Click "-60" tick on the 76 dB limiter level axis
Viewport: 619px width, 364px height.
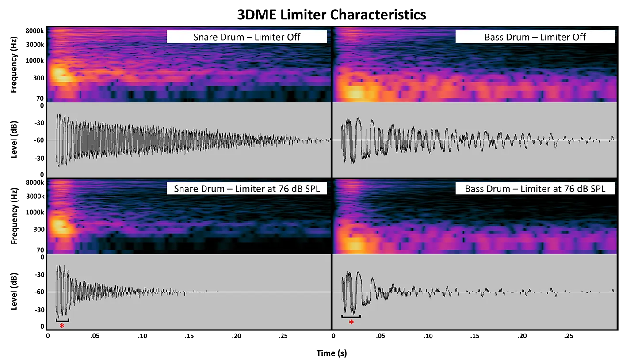coord(39,292)
